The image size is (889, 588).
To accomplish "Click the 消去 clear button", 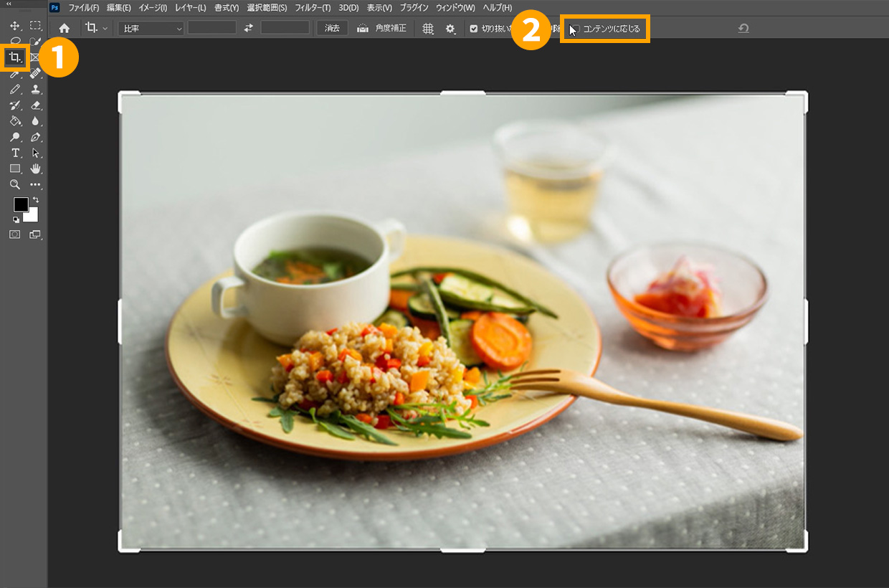I will (x=332, y=28).
